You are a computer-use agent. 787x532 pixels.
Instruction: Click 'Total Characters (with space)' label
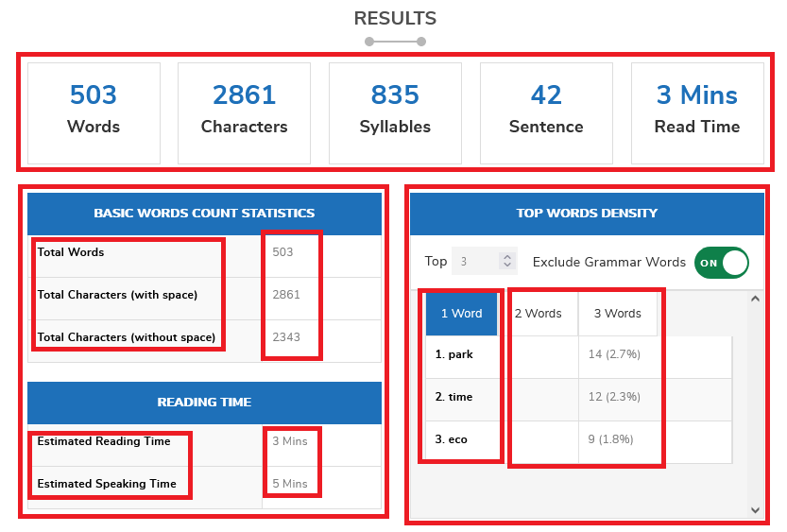pos(117,295)
